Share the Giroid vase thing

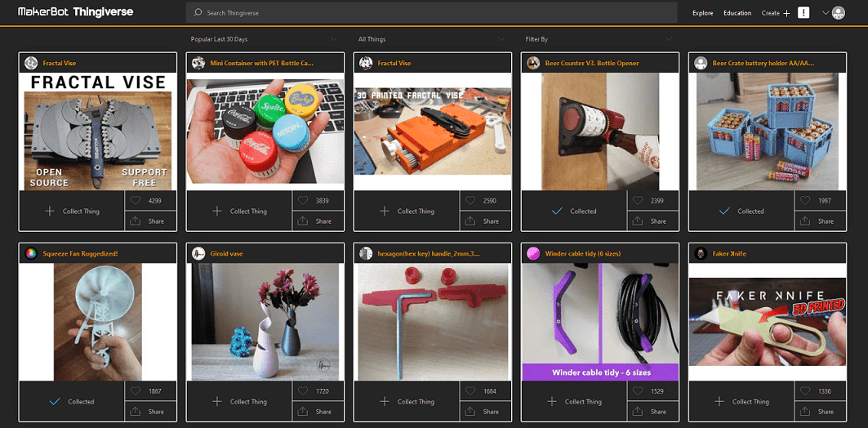tap(318, 412)
